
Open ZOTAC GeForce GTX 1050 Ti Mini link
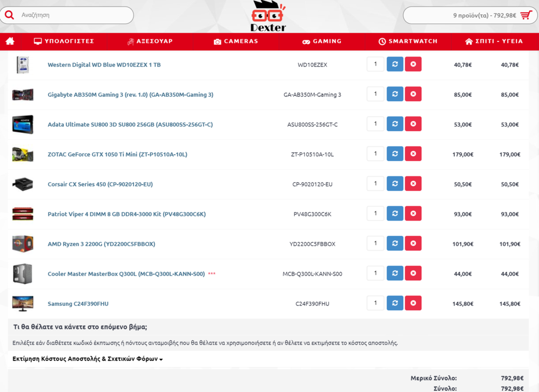coord(117,155)
